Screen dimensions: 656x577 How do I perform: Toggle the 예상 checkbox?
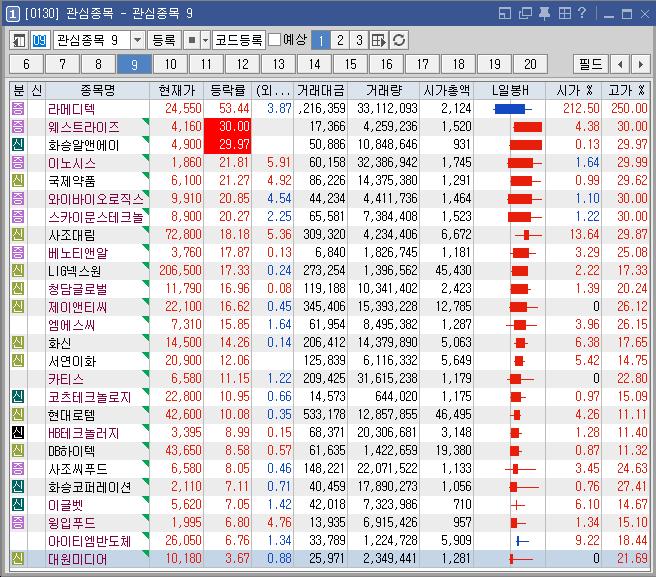274,40
